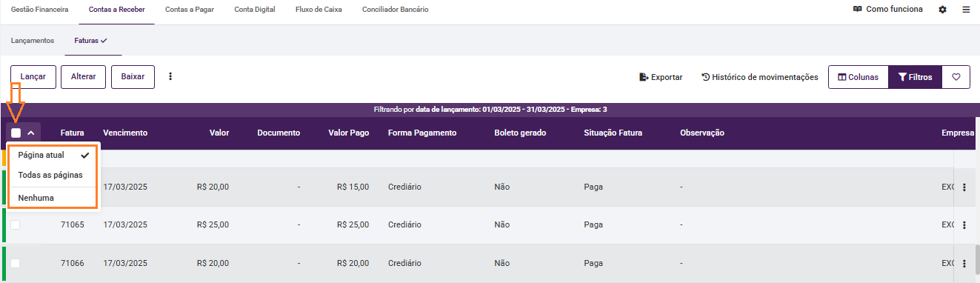Open more actions dots beside Baixar
Viewport: 980px width, 283px height.
(x=170, y=76)
